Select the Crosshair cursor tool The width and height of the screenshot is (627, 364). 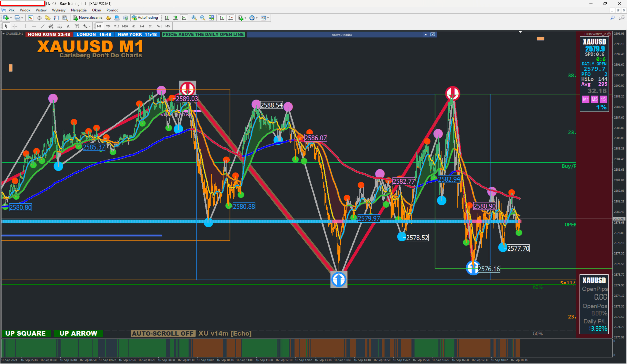15,26
